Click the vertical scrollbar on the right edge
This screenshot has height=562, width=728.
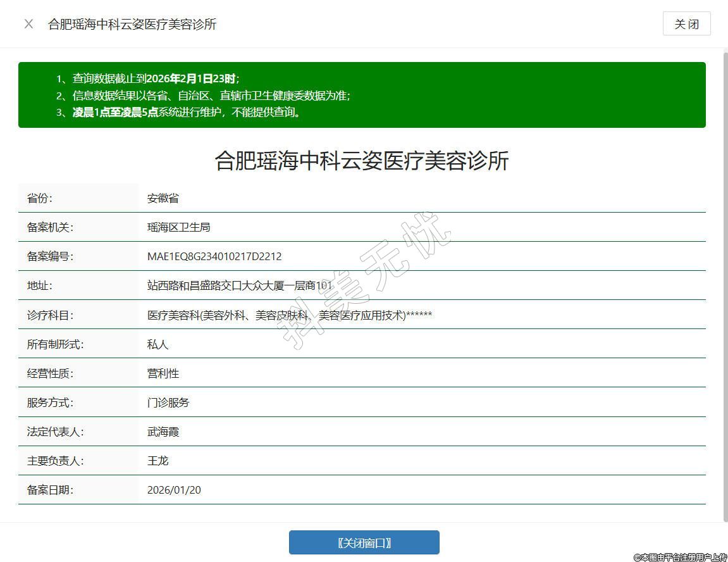pyautogui.click(x=725, y=285)
